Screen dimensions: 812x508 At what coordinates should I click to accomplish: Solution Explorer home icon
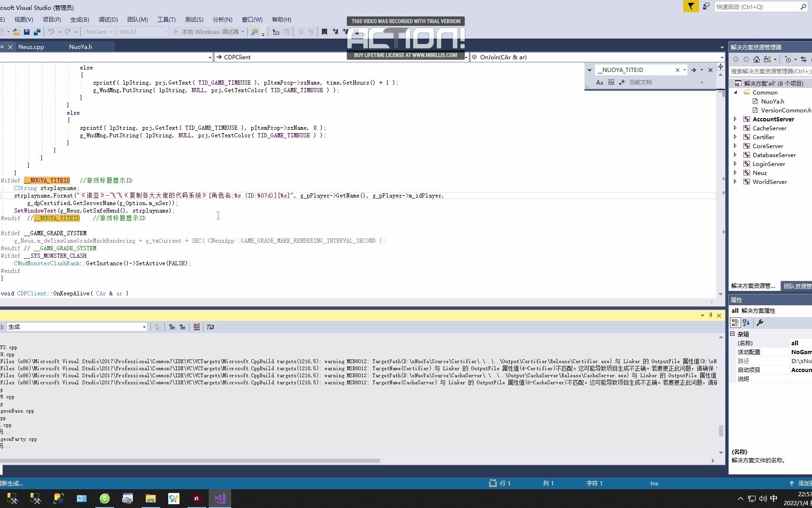click(x=756, y=59)
